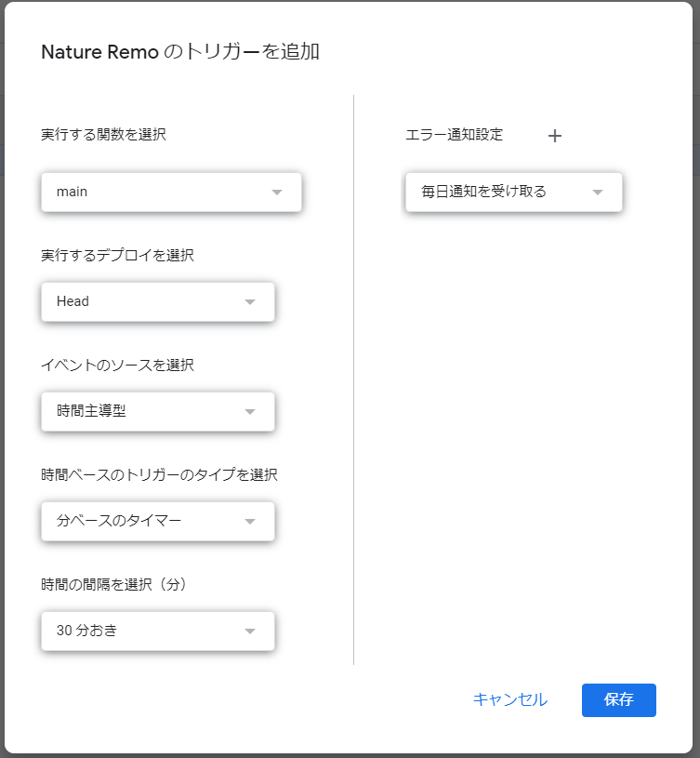Open the interval dropdown 30 分おき
This screenshot has height=758, width=700.
tap(158, 631)
